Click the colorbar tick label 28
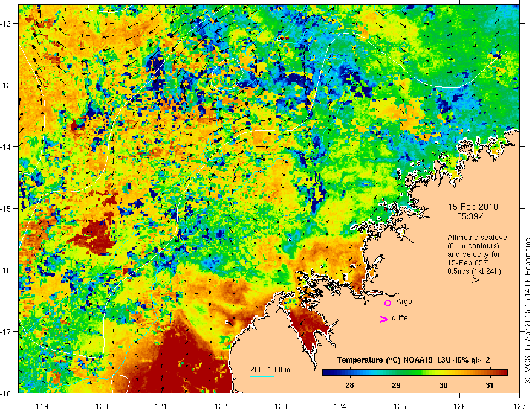Image resolution: width=532 pixels, height=411 pixels. [349, 385]
